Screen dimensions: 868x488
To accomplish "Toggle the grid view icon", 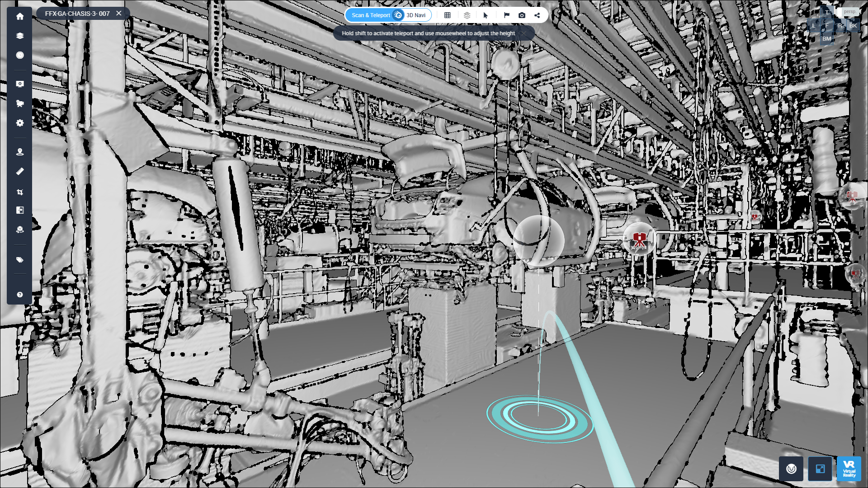I will point(448,15).
